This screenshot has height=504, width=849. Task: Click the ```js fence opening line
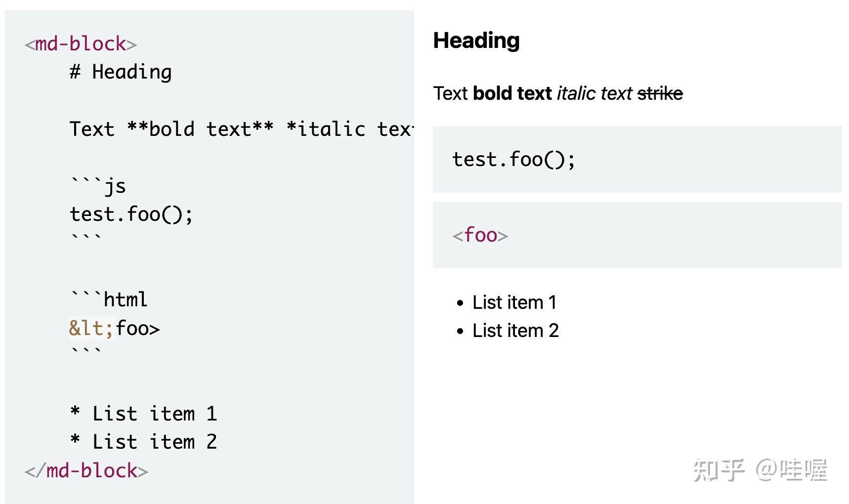point(98,186)
